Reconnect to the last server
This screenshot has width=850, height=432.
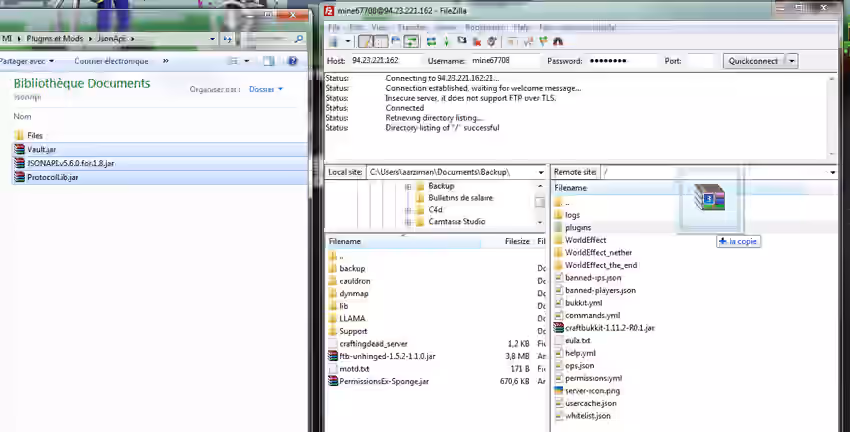click(x=492, y=42)
